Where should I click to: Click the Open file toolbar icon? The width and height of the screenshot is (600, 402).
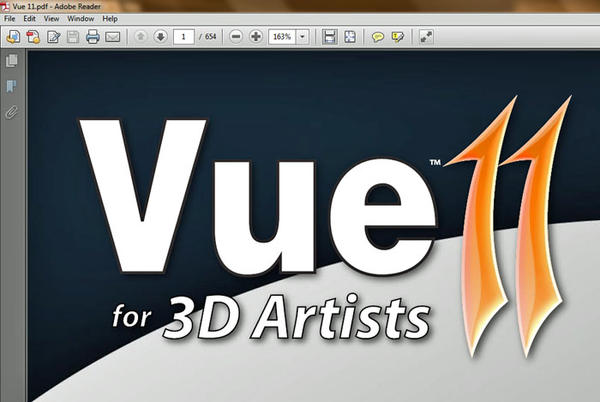coord(13,37)
